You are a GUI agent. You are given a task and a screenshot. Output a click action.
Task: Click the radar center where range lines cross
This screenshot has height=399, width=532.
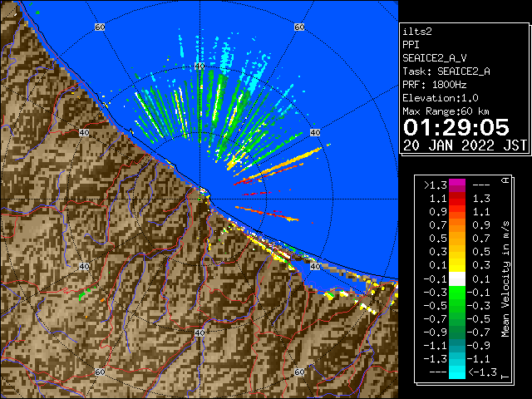coord(199,199)
